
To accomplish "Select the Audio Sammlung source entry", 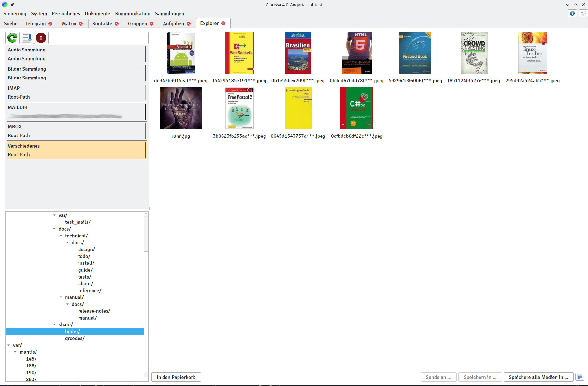I will click(77, 54).
